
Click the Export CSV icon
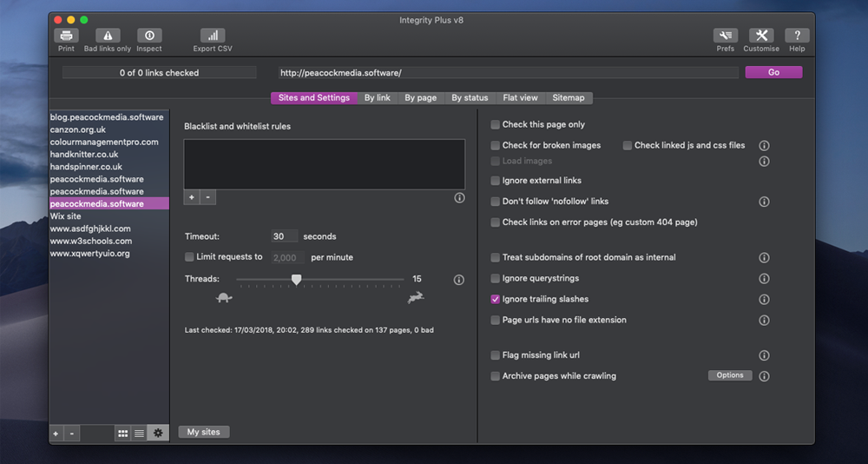pos(213,36)
